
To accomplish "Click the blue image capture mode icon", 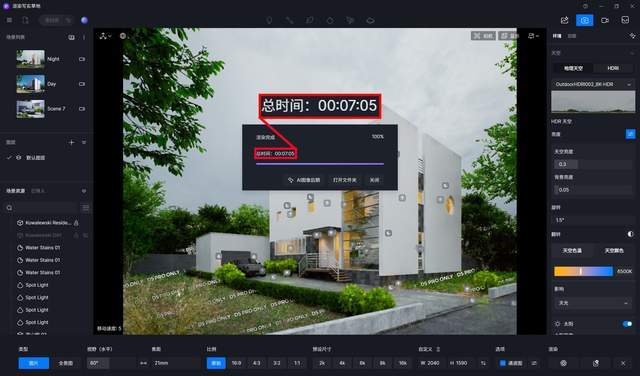I will [x=585, y=20].
